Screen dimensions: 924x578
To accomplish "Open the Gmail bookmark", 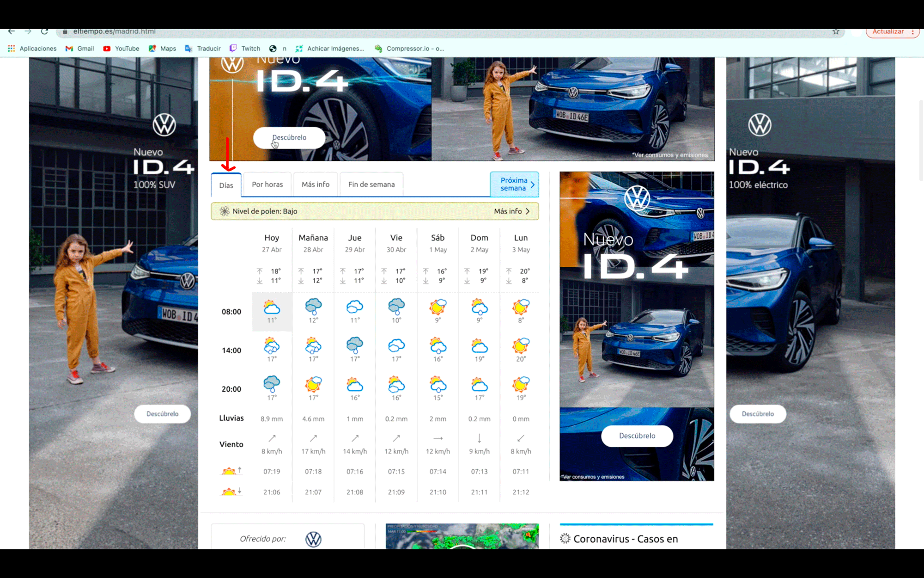I will pyautogui.click(x=79, y=49).
